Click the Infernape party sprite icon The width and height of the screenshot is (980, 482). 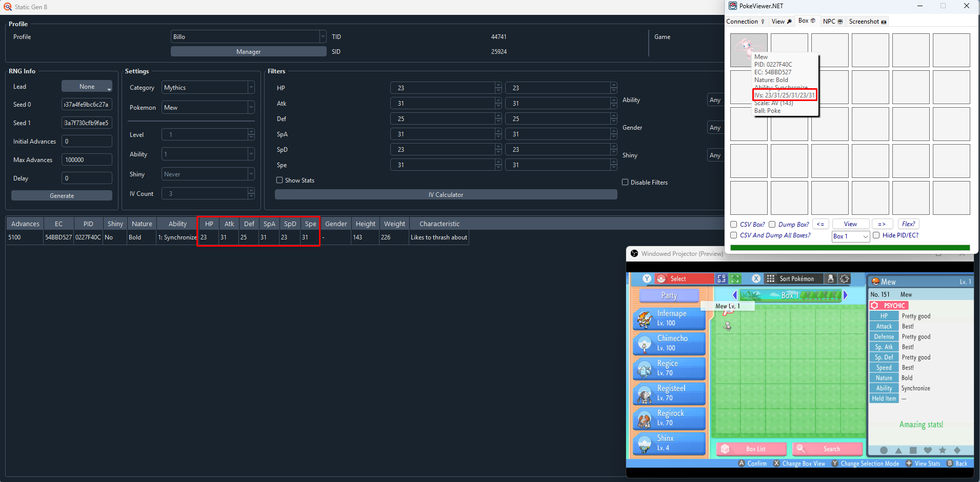[644, 319]
